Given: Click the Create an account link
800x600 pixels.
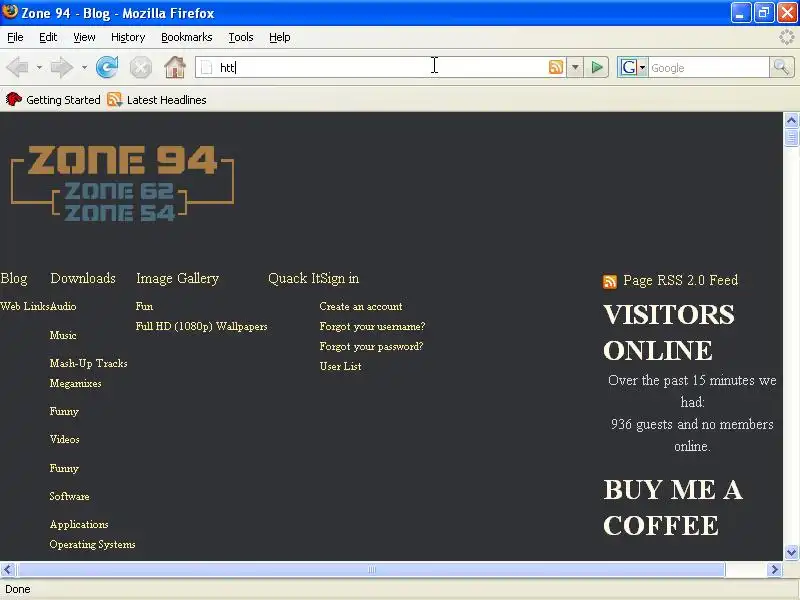Looking at the screenshot, I should (x=361, y=307).
